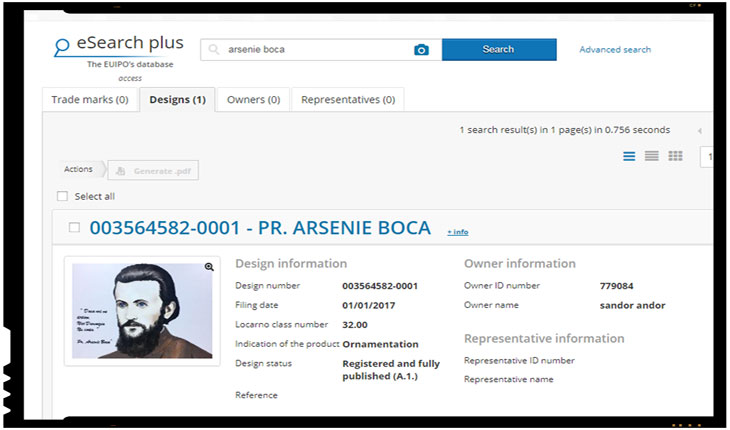Click zoom icon on design thumbnail
The image size is (730, 430).
point(209,267)
